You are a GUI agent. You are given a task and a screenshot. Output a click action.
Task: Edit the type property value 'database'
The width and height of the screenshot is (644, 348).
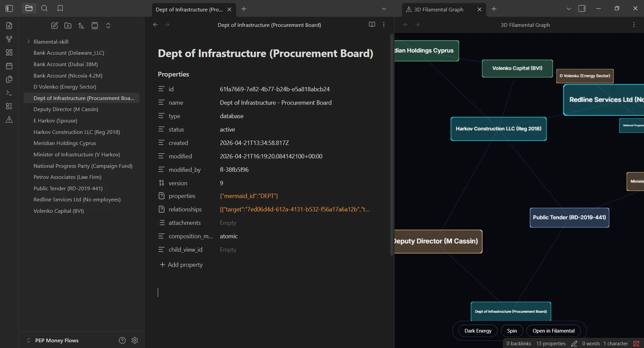click(x=232, y=116)
